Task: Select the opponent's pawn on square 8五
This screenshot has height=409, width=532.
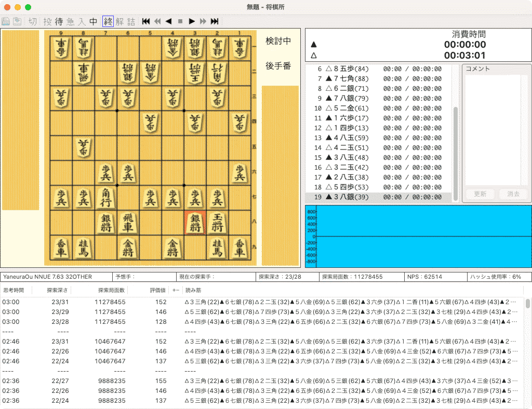Action: click(84, 148)
